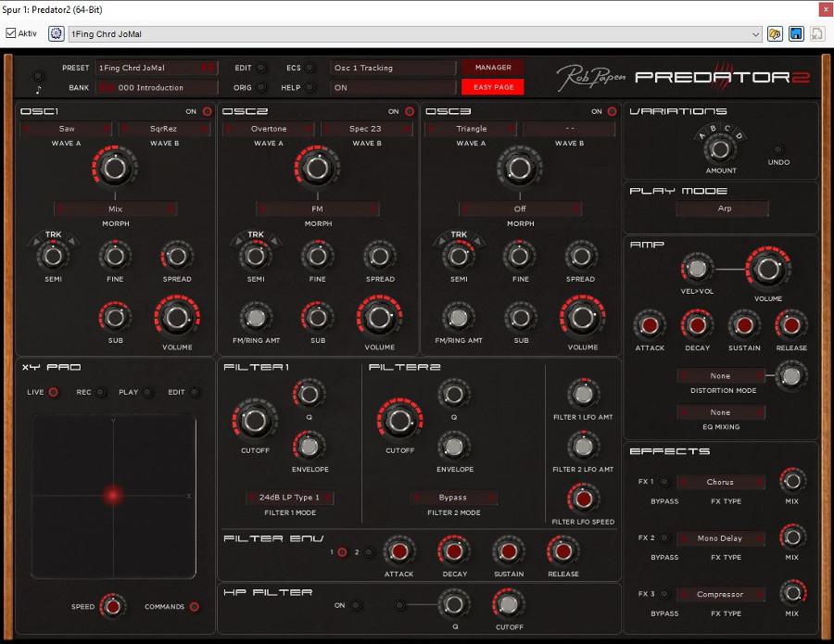Viewport: 834px width, 644px height.
Task: Open OSC3 Wave A selector showing Triangle
Action: (471, 129)
